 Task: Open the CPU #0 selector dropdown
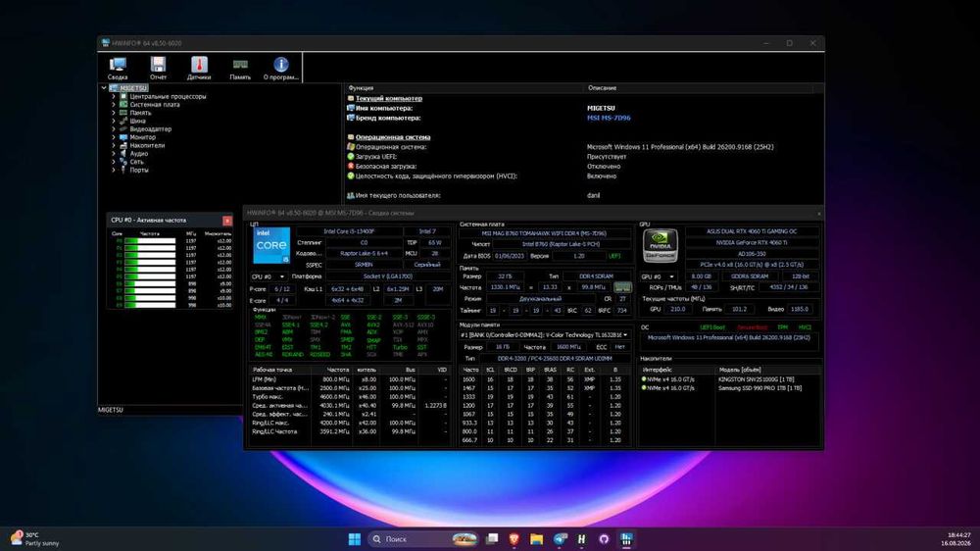(x=269, y=276)
